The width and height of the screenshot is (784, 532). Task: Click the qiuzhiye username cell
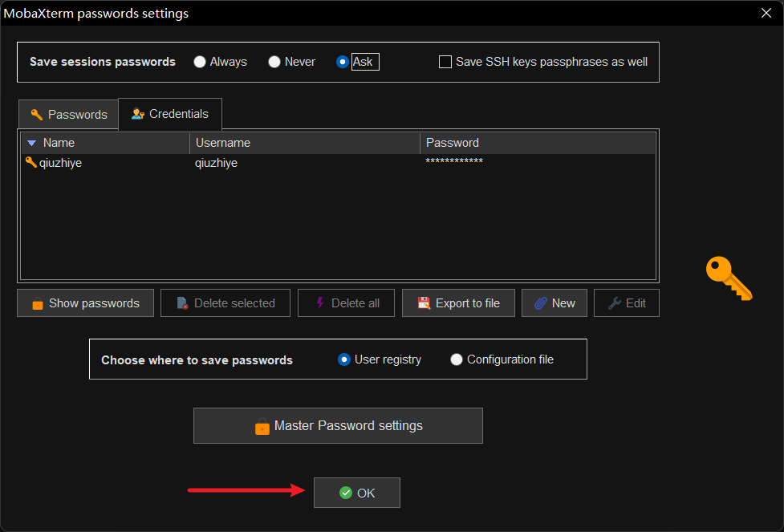coord(216,163)
